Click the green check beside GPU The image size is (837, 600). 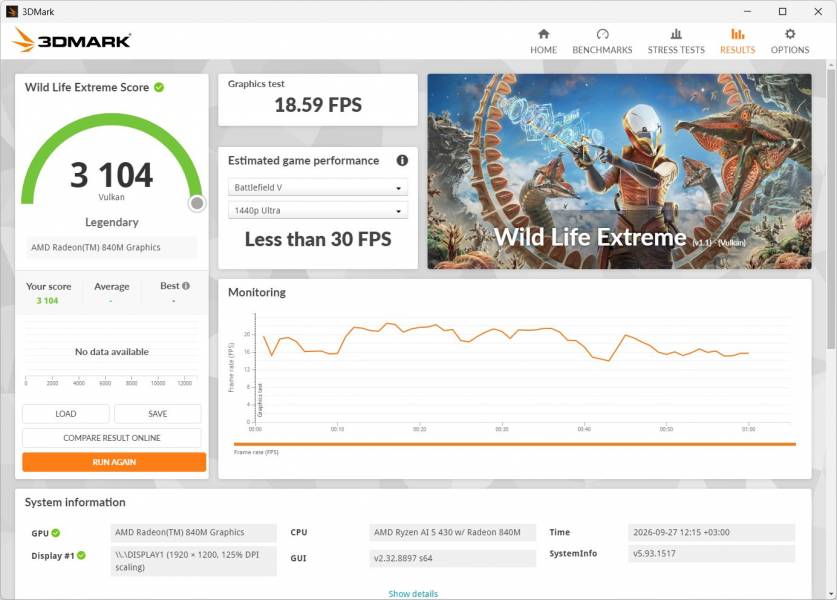(56, 533)
